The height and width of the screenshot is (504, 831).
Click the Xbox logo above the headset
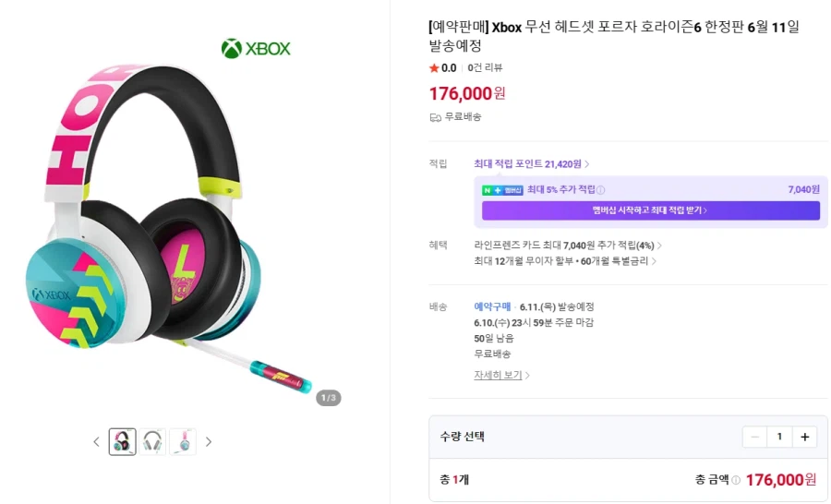pyautogui.click(x=256, y=48)
